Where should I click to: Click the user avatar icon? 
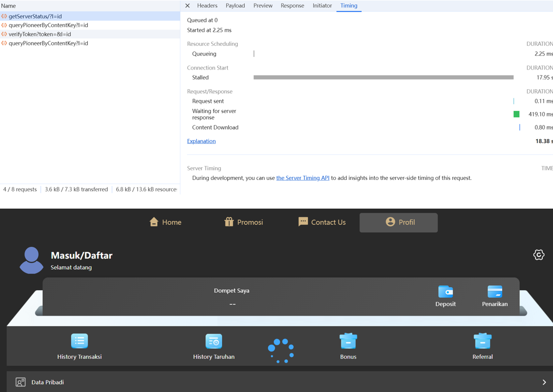pyautogui.click(x=31, y=260)
